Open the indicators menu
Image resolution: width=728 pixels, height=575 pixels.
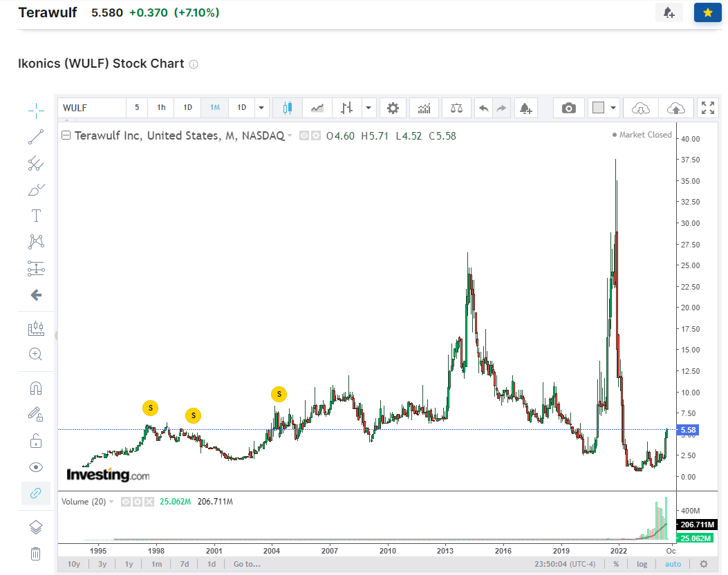coord(424,108)
